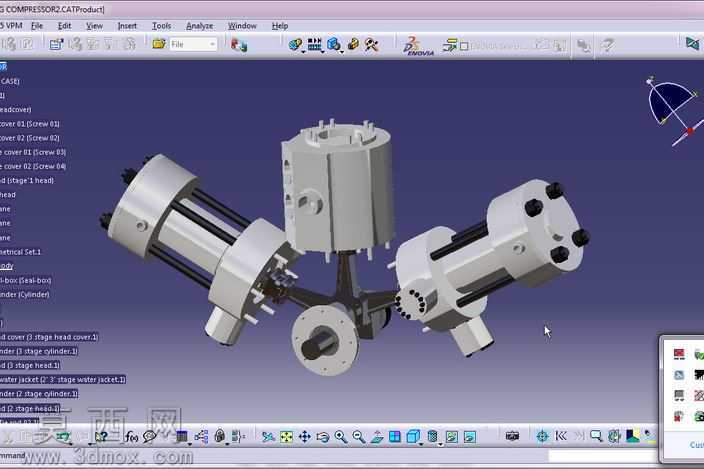Click the comment bubble icon in bottom toolbar

[149, 436]
